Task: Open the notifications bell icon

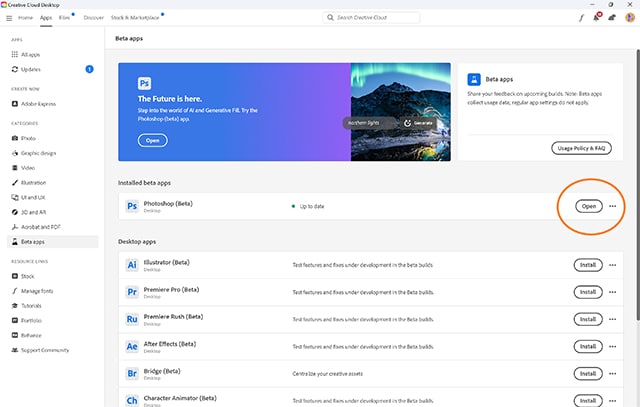Action: coord(598,18)
